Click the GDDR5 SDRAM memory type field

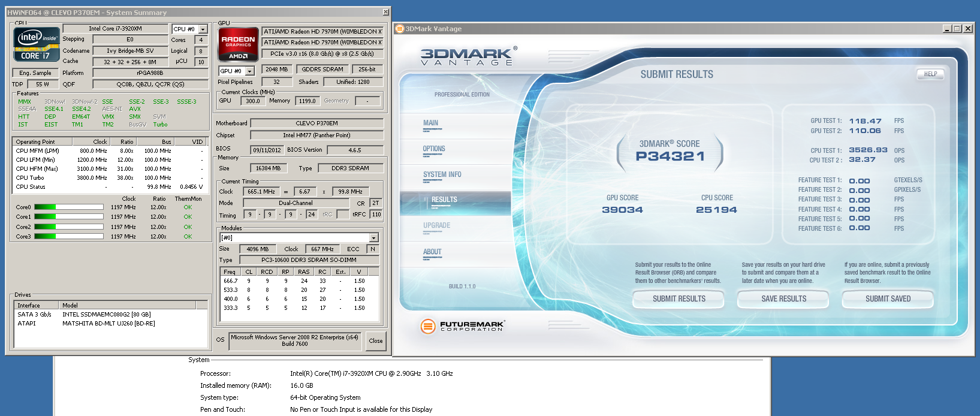(x=322, y=70)
